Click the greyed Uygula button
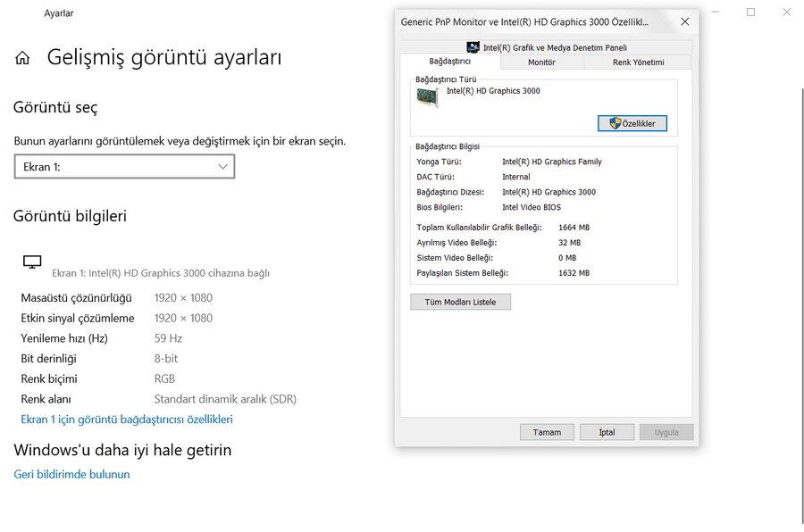 tap(666, 432)
